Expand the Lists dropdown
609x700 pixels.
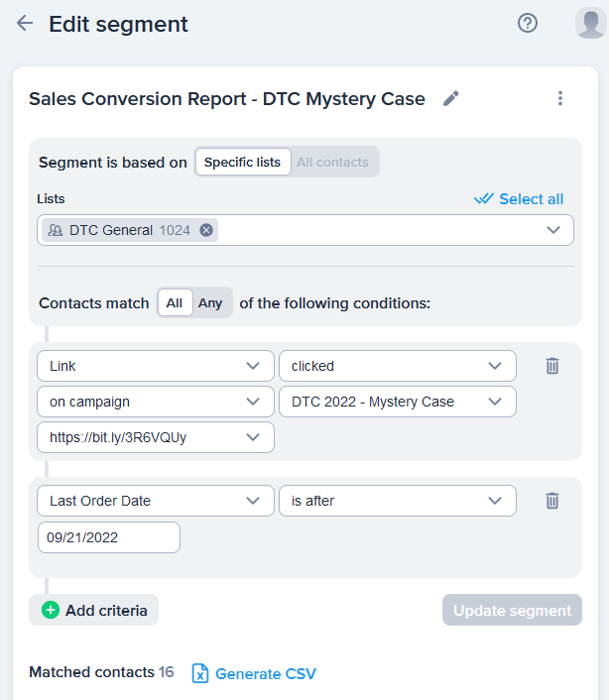point(553,230)
